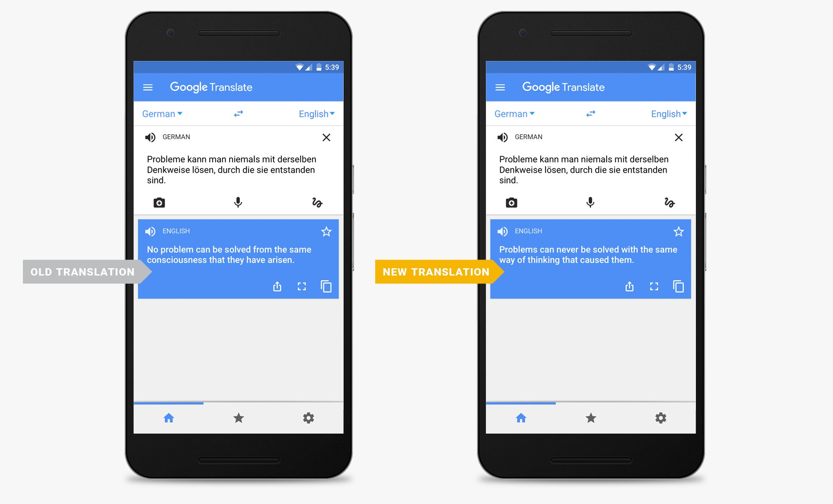Click the camera icon for photo translation
Image resolution: width=833 pixels, height=504 pixels.
point(158,203)
